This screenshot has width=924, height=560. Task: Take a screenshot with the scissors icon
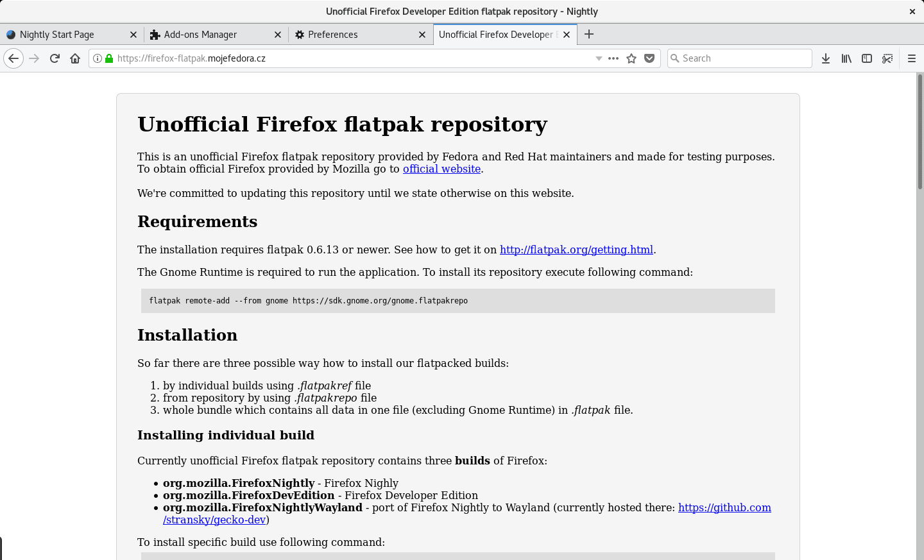(887, 58)
